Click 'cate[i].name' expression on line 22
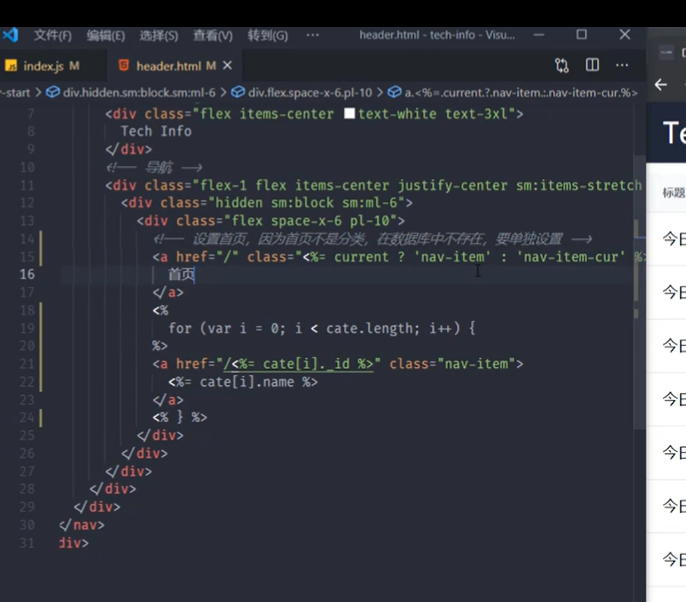Viewport: 686px width, 602px height. (x=247, y=382)
